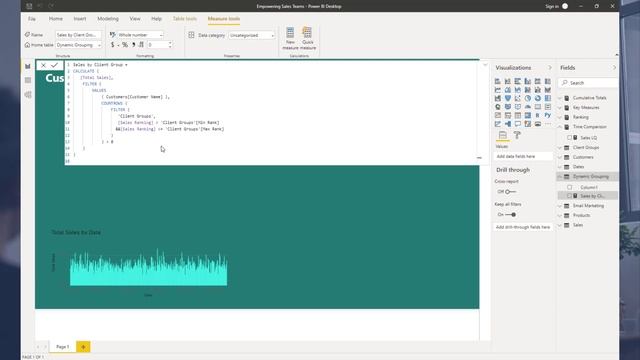
Task: Expand the Client Groups table
Action: click(x=560, y=148)
